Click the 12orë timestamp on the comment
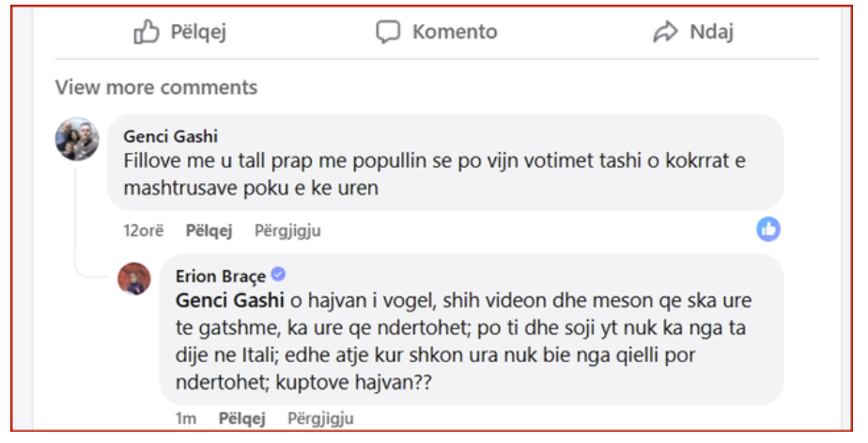 pos(144,230)
